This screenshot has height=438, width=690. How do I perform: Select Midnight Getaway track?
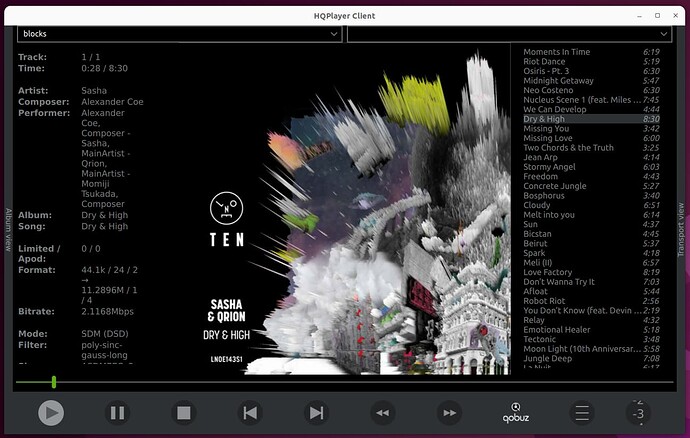(591, 81)
